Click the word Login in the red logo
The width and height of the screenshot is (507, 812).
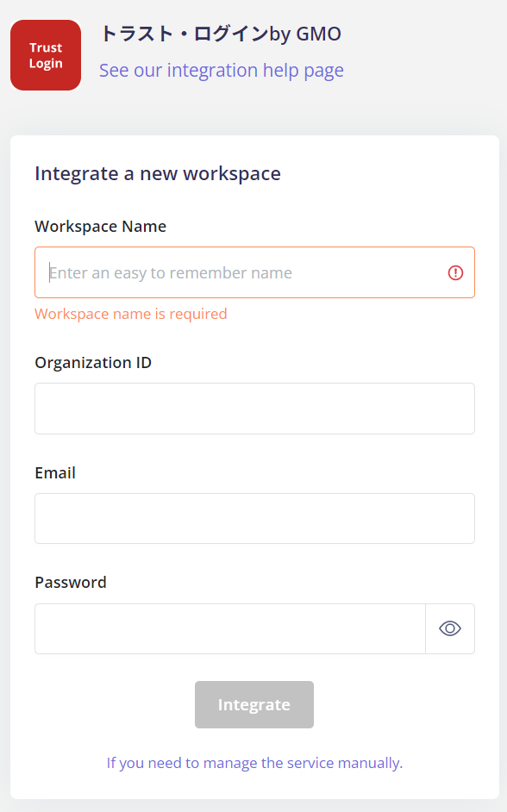[x=46, y=64]
